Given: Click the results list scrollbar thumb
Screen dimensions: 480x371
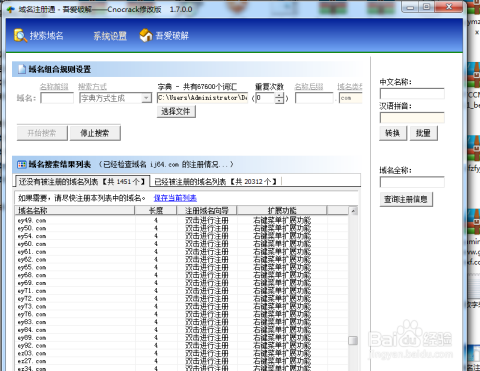Looking at the screenshot, I should (353, 340).
